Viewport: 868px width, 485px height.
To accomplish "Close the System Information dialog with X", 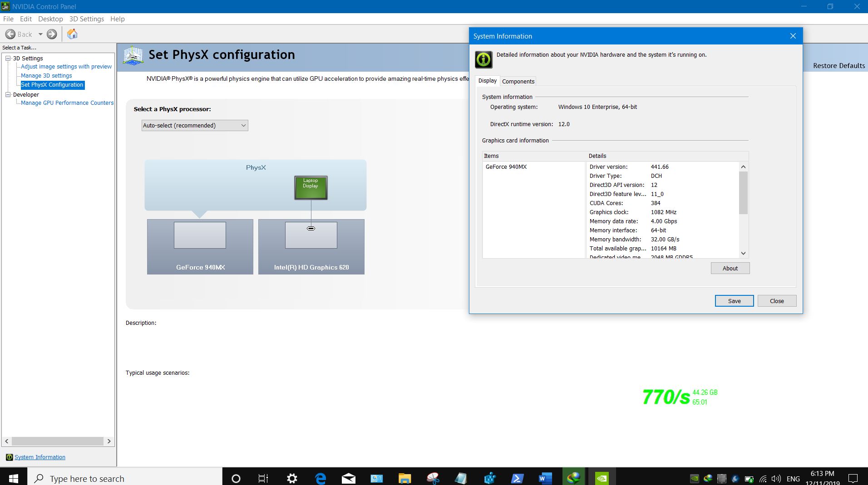I will pos(793,36).
